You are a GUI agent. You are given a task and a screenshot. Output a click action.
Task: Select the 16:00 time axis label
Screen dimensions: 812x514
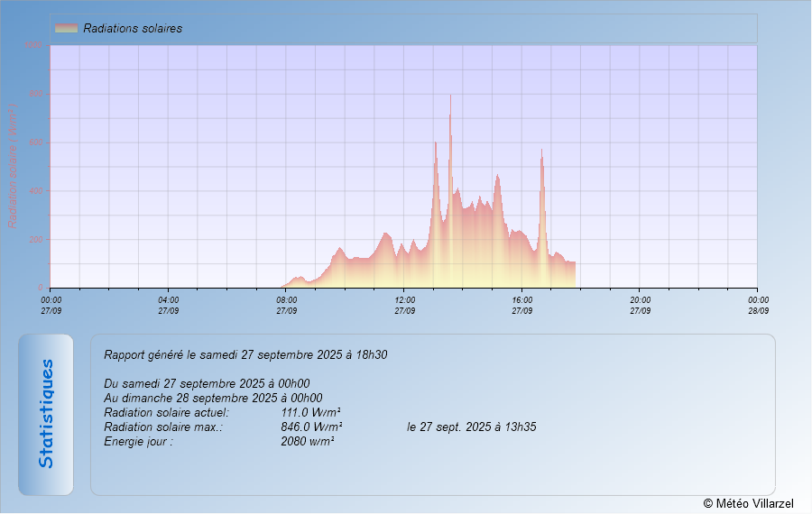(x=521, y=305)
